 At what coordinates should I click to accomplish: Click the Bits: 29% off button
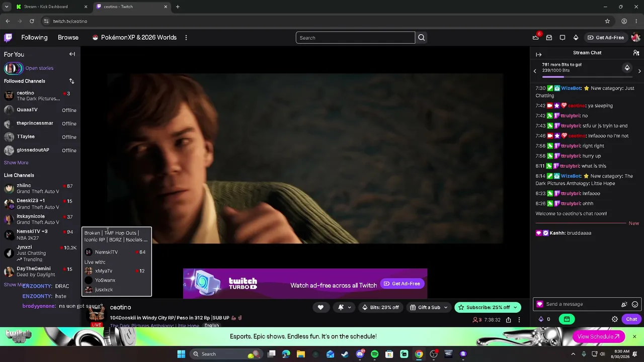380,307
